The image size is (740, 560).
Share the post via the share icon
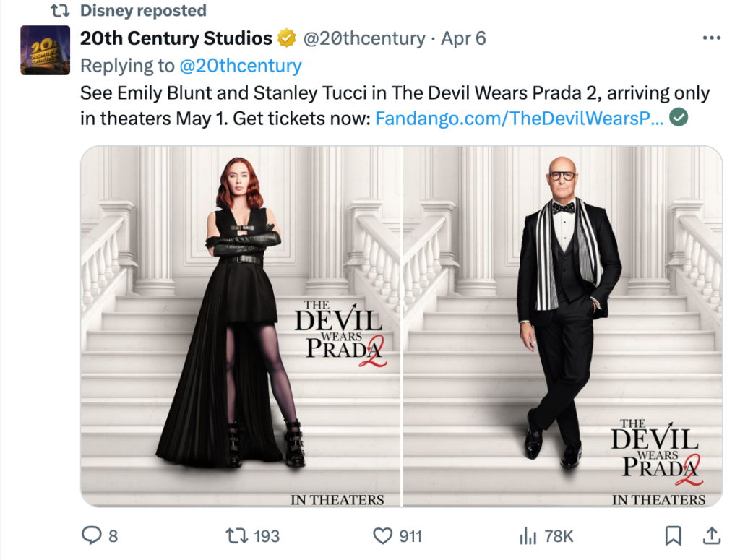click(711, 536)
